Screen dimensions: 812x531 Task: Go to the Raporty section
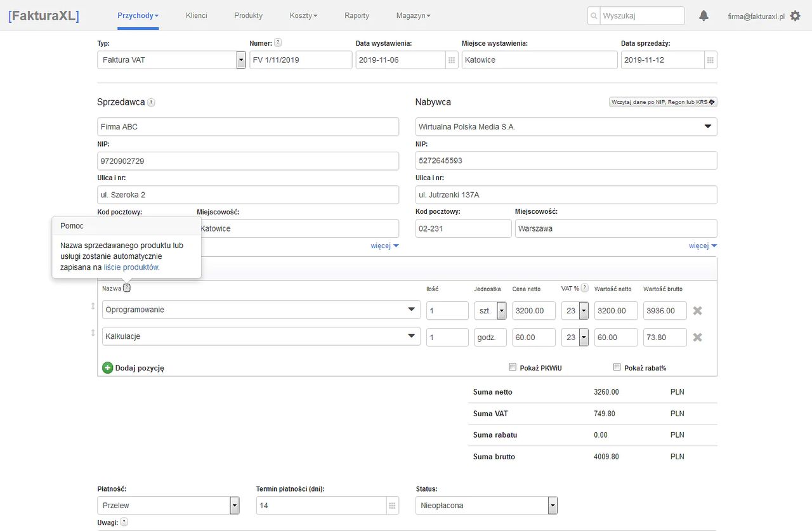[357, 15]
